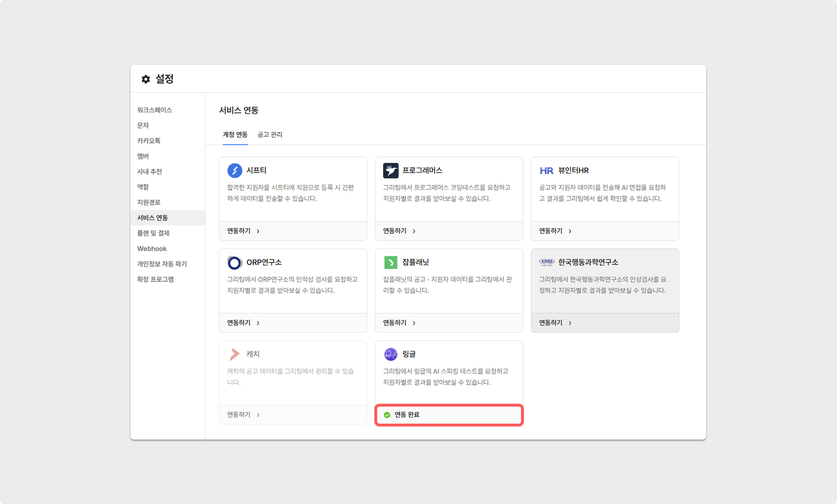Click the 한국행동과학연구소 KIRBS logo

coord(546,262)
